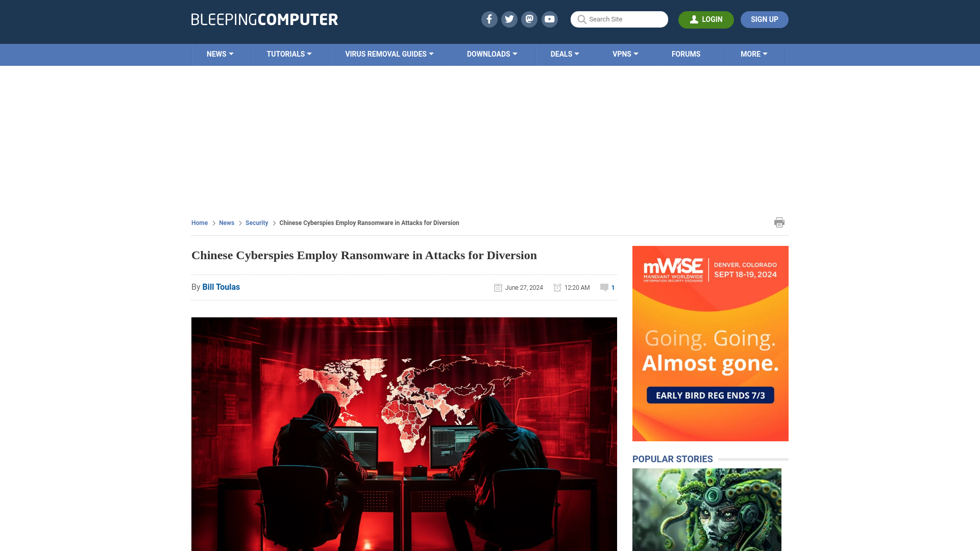Click the print article icon
This screenshot has height=551, width=980.
[779, 222]
